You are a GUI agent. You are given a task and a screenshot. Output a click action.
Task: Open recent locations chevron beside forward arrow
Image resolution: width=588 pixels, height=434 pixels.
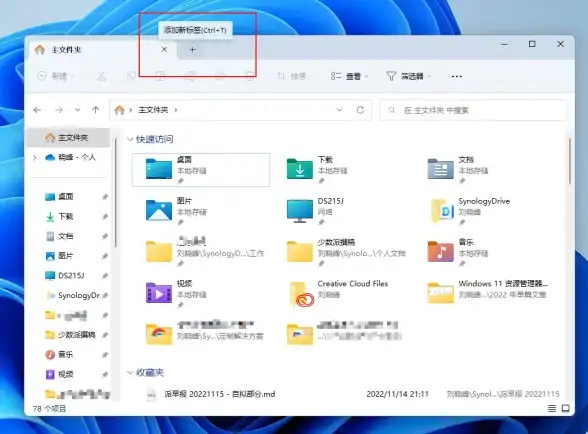(77, 110)
